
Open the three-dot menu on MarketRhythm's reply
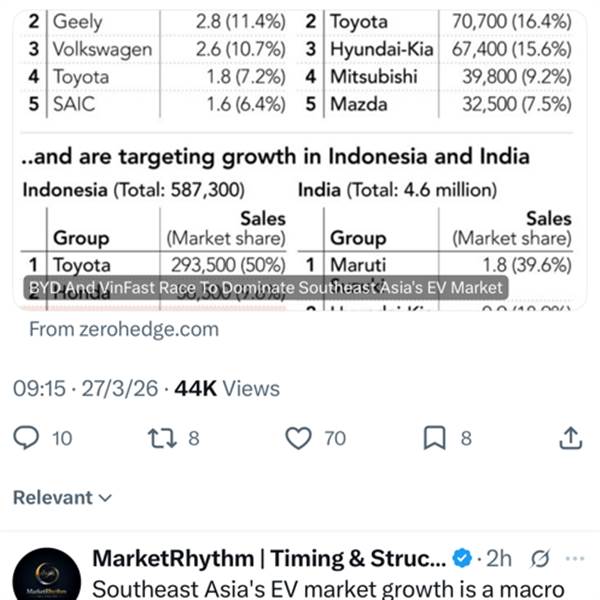[x=573, y=558]
